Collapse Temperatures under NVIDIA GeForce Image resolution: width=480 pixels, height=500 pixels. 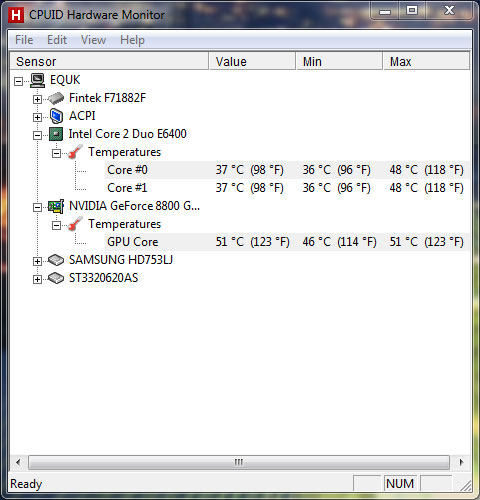pos(56,225)
